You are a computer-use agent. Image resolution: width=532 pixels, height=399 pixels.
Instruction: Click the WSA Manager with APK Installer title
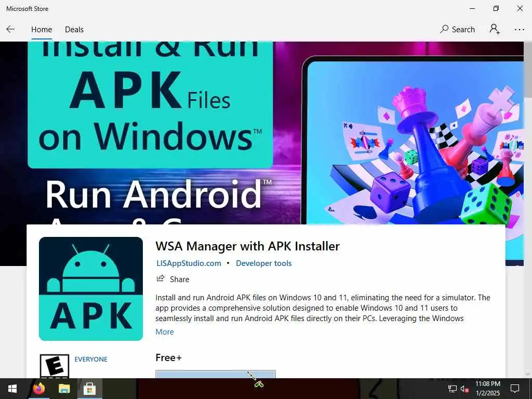[247, 246]
